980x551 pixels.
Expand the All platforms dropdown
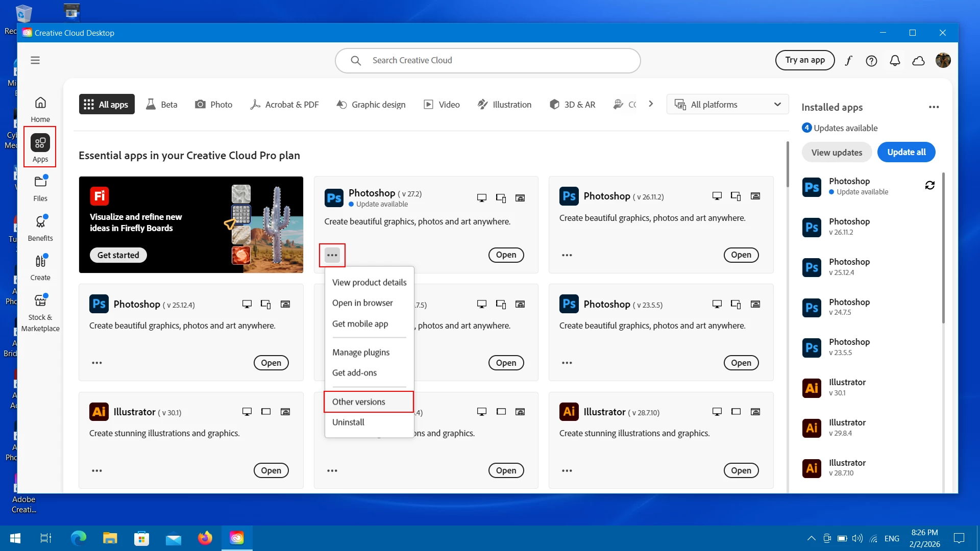(x=727, y=105)
